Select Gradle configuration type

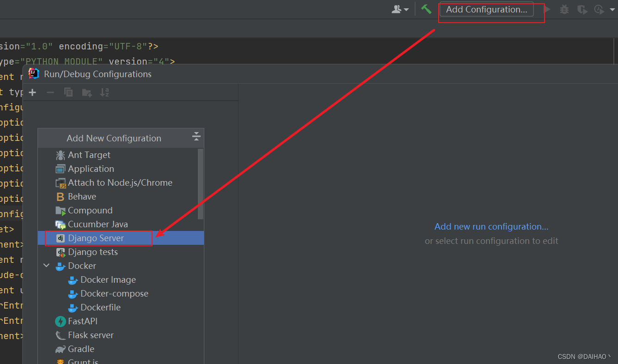coord(121,349)
